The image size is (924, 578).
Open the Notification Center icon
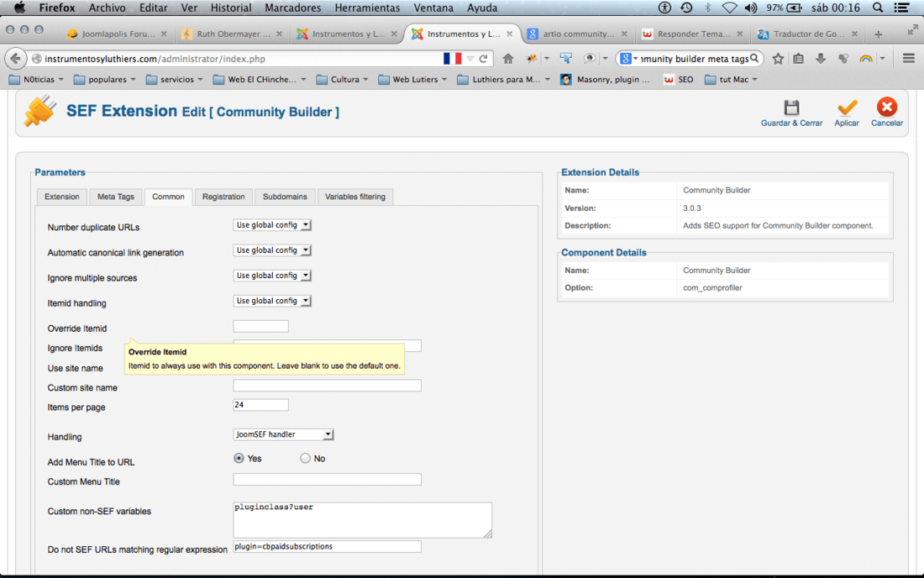[901, 8]
